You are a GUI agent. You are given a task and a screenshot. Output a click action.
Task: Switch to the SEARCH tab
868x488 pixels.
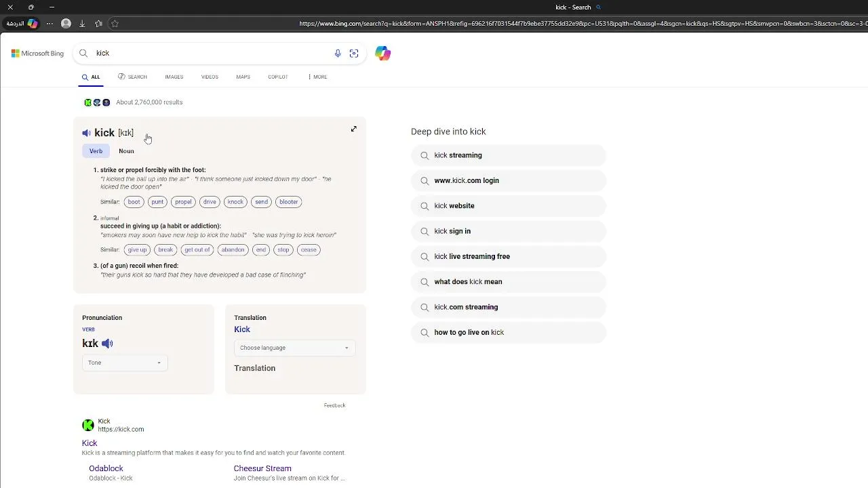click(132, 77)
